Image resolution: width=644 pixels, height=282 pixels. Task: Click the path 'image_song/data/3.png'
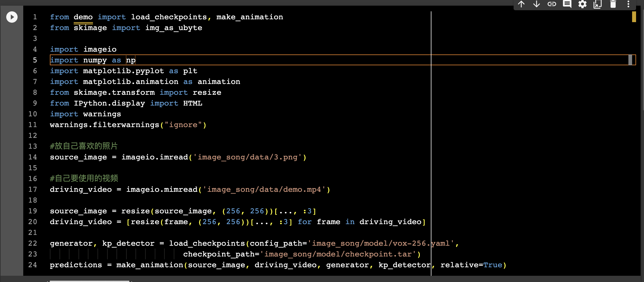[247, 157]
